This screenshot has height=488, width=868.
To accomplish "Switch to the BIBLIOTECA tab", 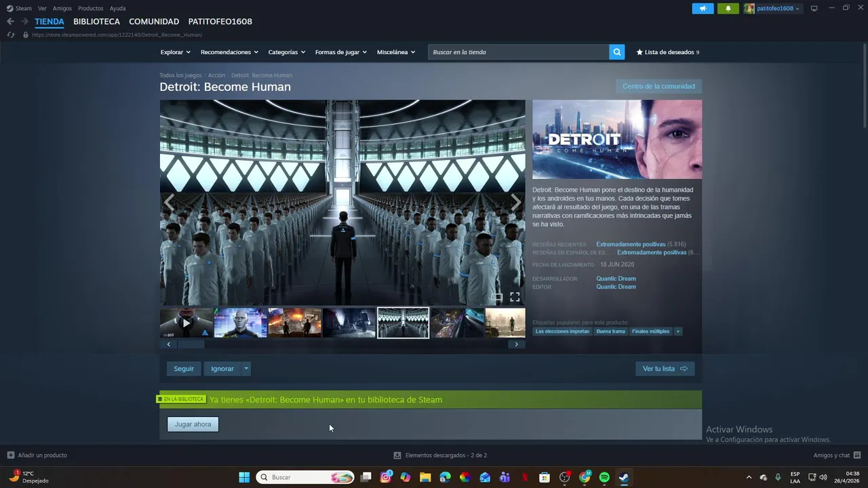I will (x=96, y=22).
